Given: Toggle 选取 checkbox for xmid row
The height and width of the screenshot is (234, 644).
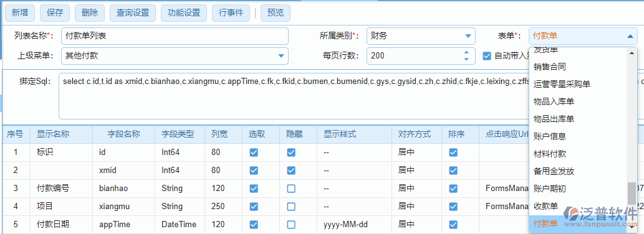Looking at the screenshot, I should click(x=254, y=170).
